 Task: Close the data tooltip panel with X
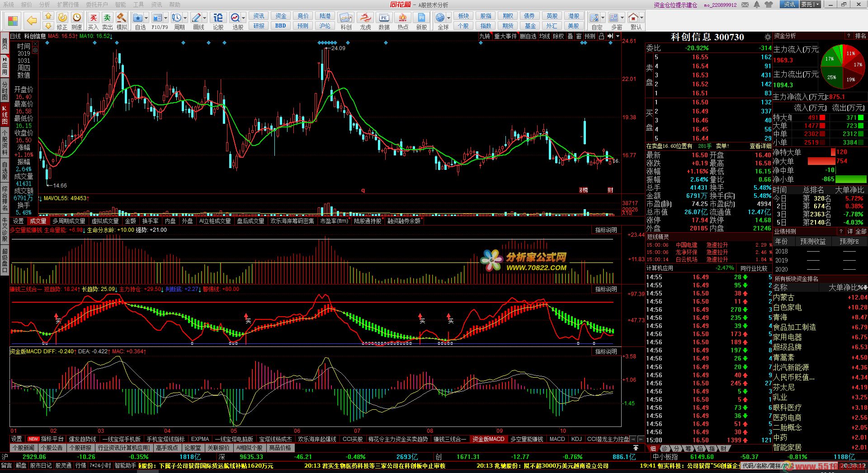pos(35,44)
